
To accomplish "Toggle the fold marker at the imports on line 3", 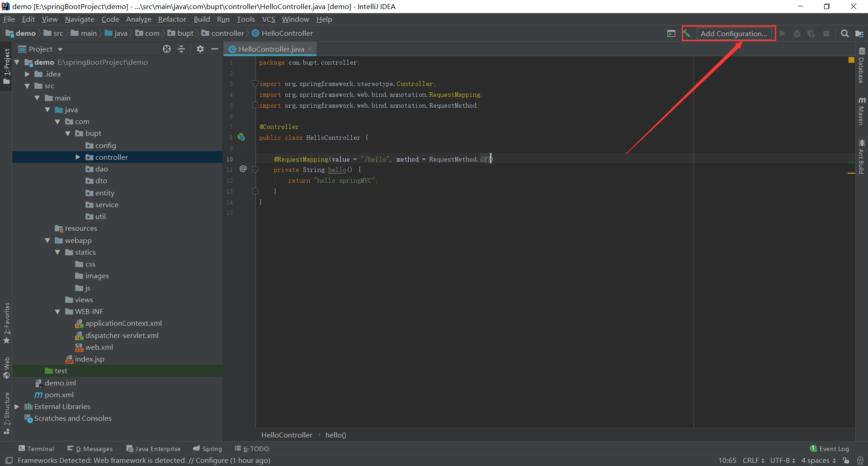I will (x=255, y=84).
